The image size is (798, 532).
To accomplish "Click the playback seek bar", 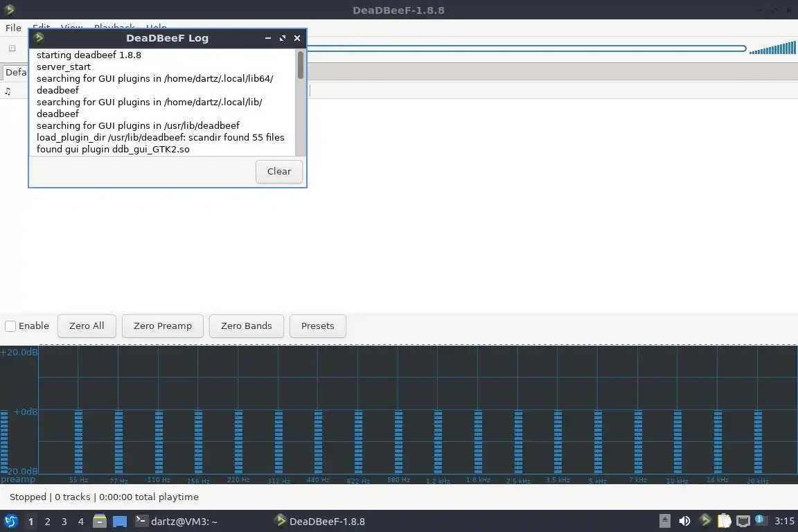I will [x=526, y=48].
